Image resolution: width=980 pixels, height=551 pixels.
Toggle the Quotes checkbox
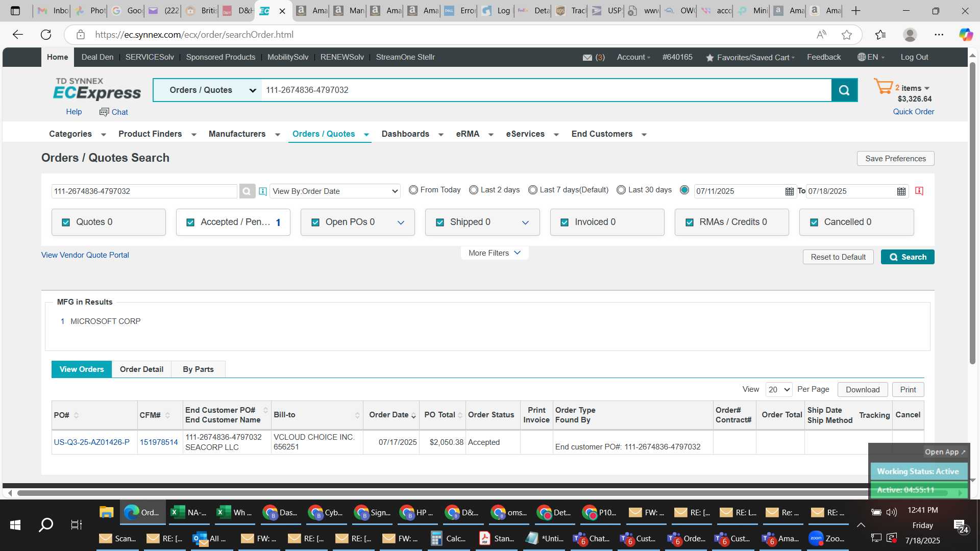pos(66,222)
